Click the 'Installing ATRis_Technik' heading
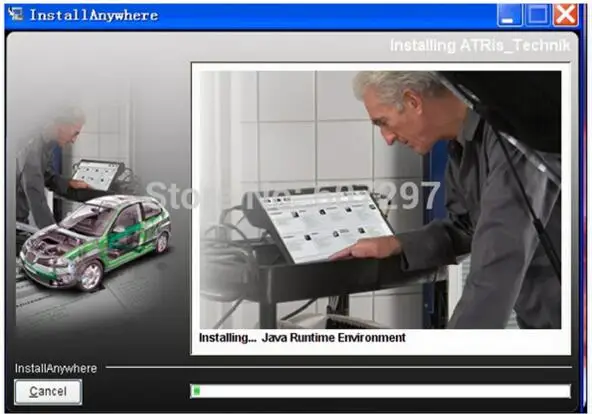 (479, 46)
